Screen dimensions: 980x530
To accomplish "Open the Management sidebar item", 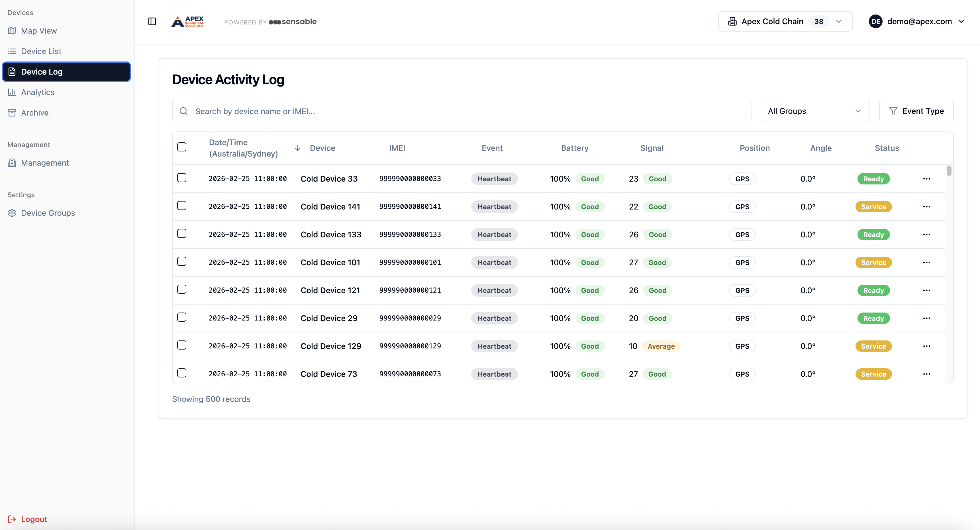I will point(45,163).
